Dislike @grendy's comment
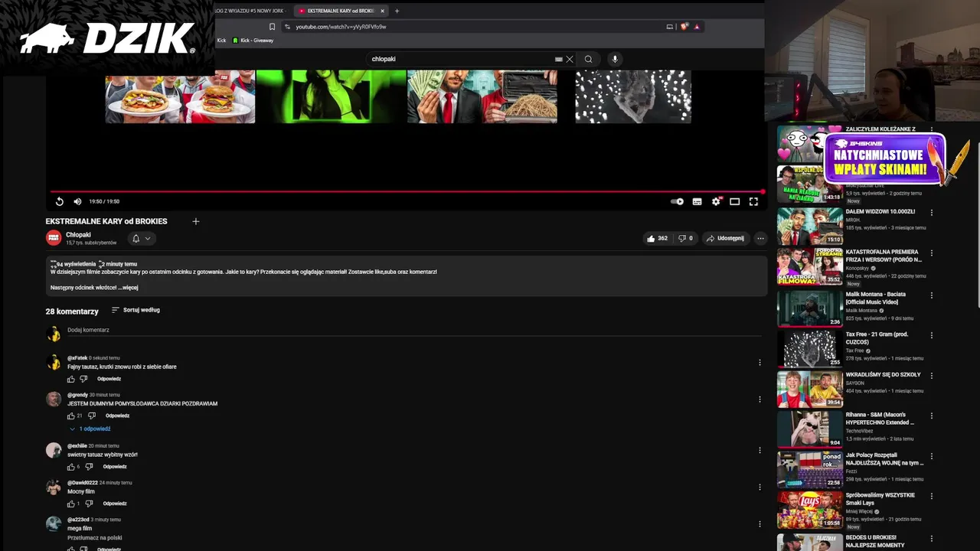Image resolution: width=980 pixels, height=551 pixels. coord(92,416)
